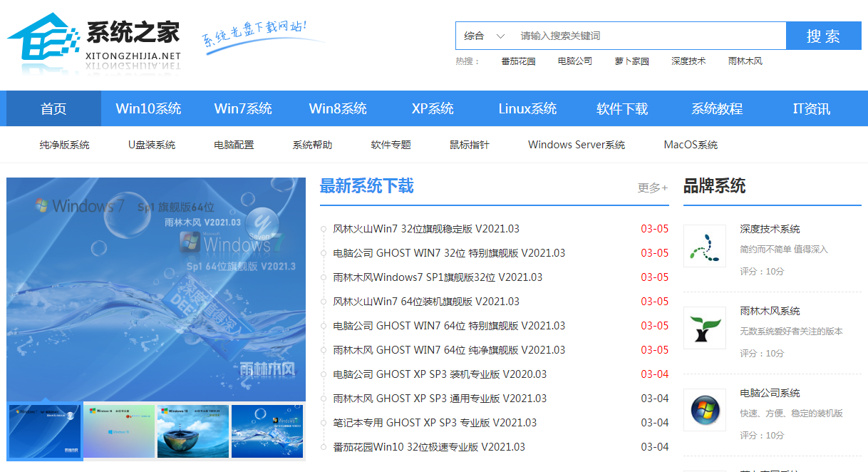The width and height of the screenshot is (868, 472).
Task: Open the Win8系统 navigation tab
Action: coord(338,108)
